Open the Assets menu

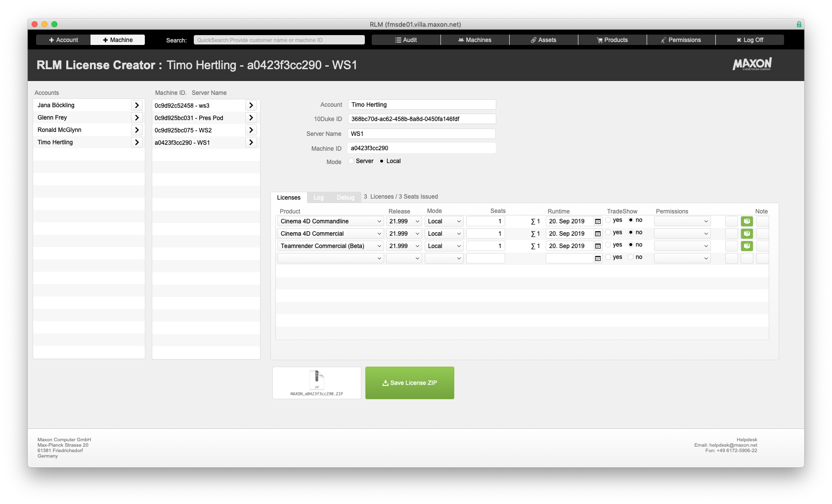(543, 40)
